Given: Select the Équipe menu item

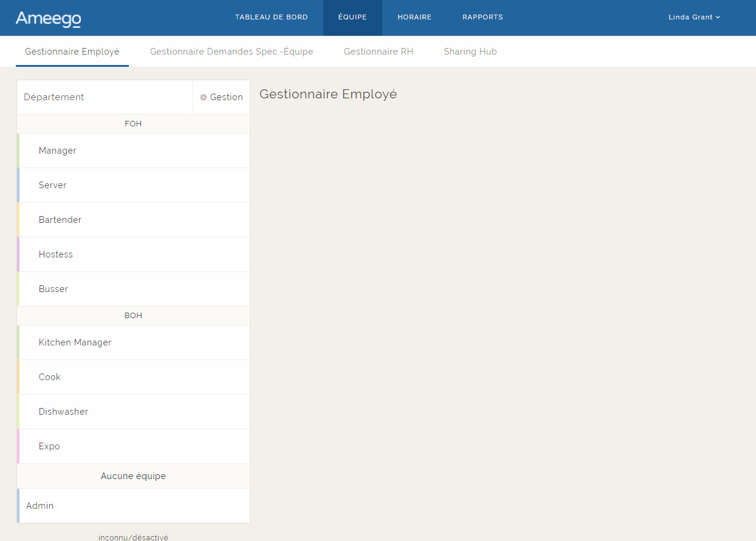Looking at the screenshot, I should pyautogui.click(x=352, y=17).
